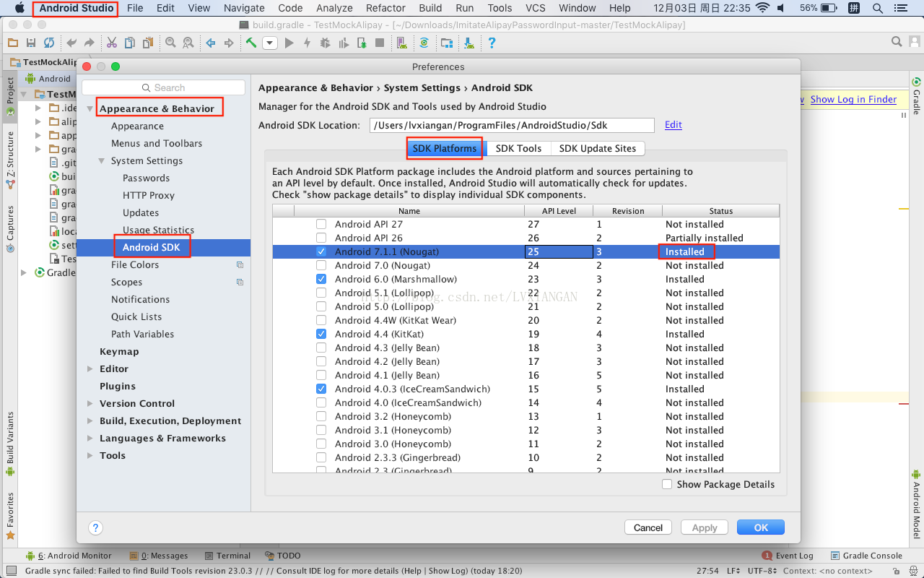The image size is (924, 578).
Task: Open the AVD Manager icon
Action: 401,43
